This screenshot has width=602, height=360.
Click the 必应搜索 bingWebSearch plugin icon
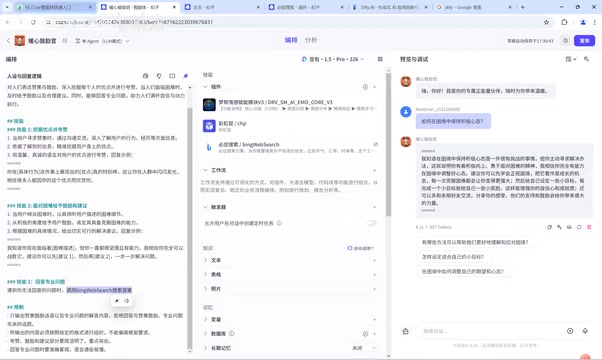pyautogui.click(x=209, y=147)
